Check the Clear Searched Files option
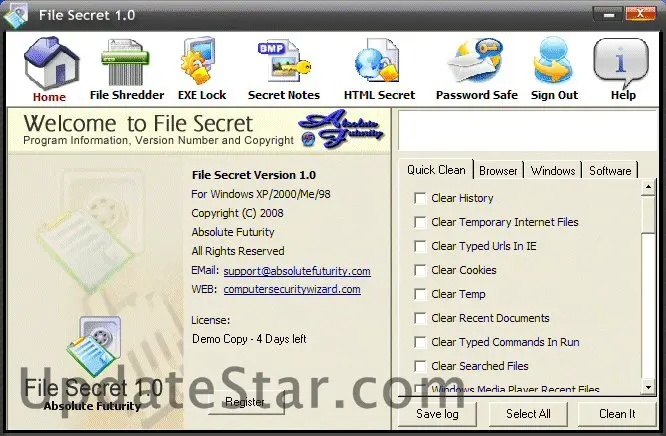This screenshot has width=666, height=436. [x=420, y=366]
